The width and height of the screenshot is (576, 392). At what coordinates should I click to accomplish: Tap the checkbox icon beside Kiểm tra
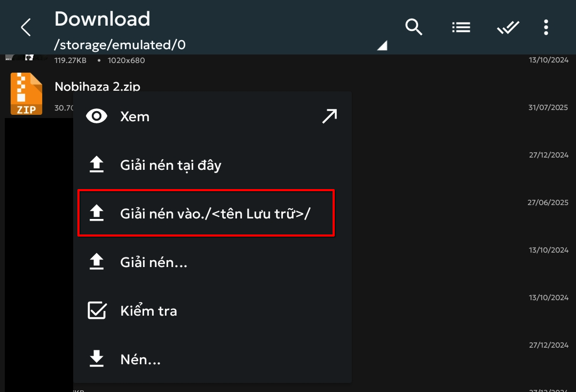point(97,311)
